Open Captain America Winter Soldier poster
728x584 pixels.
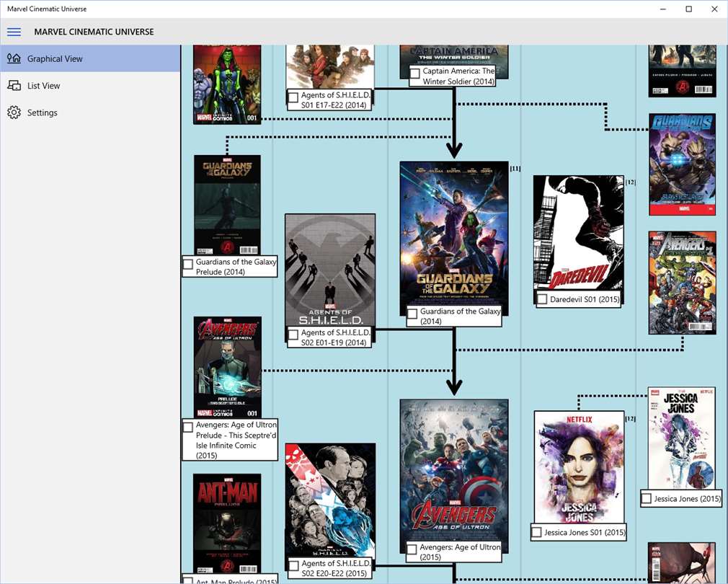pyautogui.click(x=454, y=56)
